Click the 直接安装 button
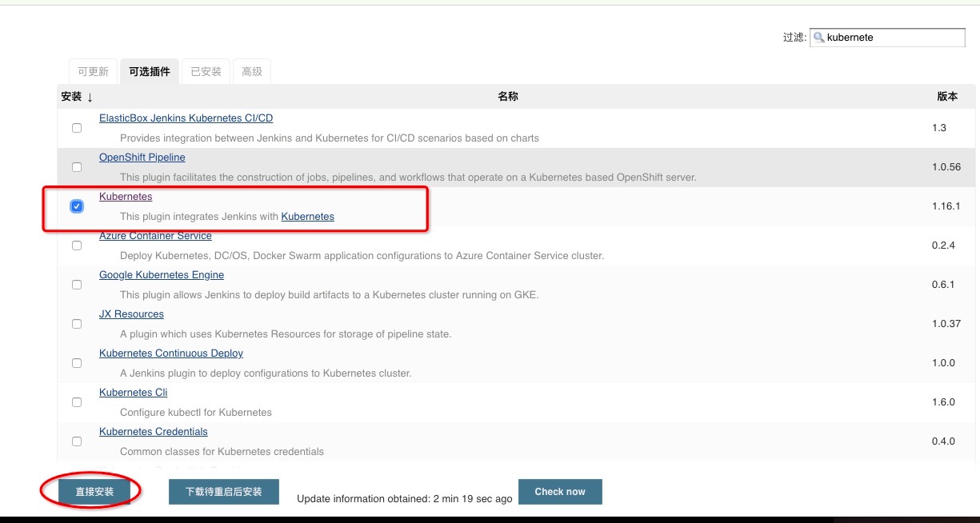This screenshot has width=980, height=523. [94, 492]
